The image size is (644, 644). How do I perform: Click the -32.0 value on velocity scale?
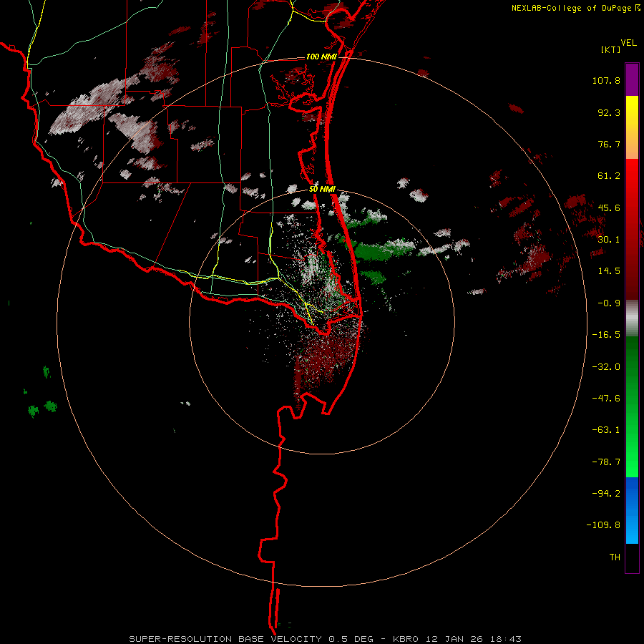pos(606,367)
